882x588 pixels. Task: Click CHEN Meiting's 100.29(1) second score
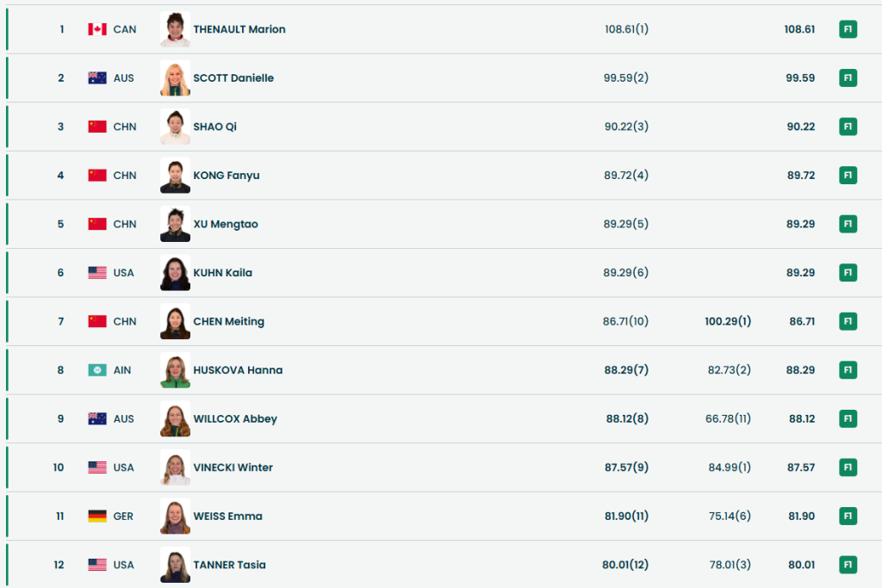coord(728,322)
